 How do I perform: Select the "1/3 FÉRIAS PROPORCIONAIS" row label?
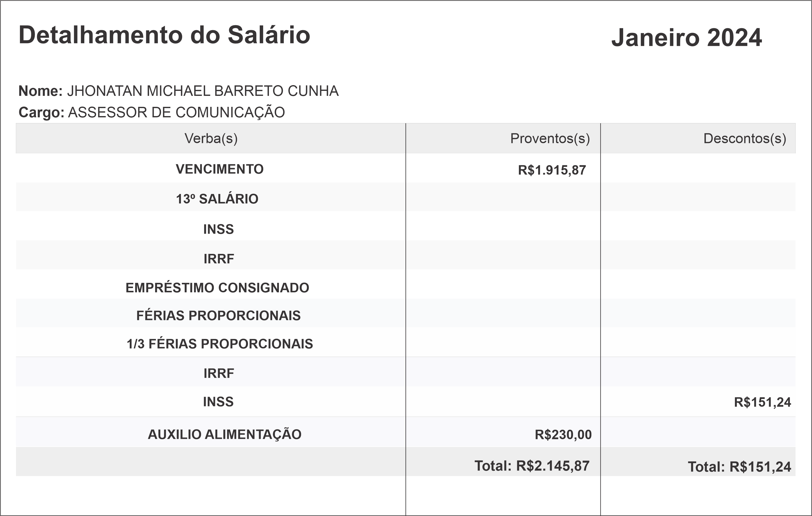click(220, 344)
